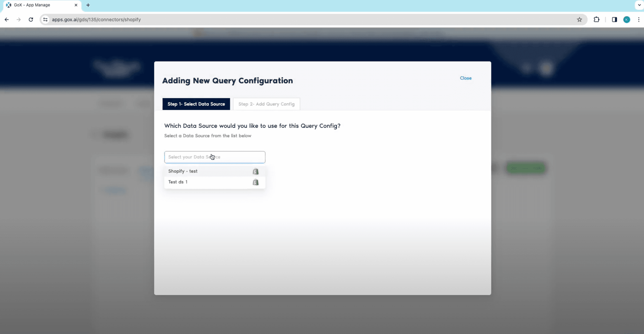
Task: Select Shopify - test from dropdown list
Action: pyautogui.click(x=183, y=171)
